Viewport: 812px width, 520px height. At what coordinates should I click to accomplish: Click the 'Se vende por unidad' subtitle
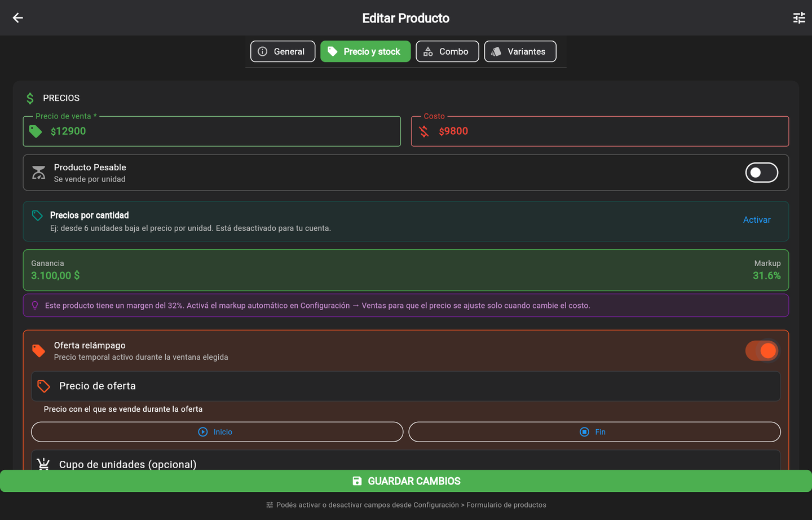[90, 179]
